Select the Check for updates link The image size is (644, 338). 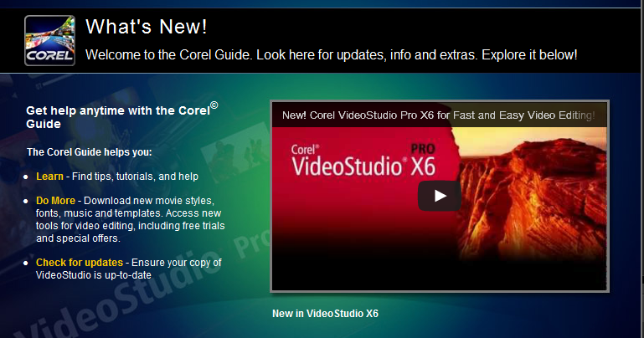coord(80,263)
